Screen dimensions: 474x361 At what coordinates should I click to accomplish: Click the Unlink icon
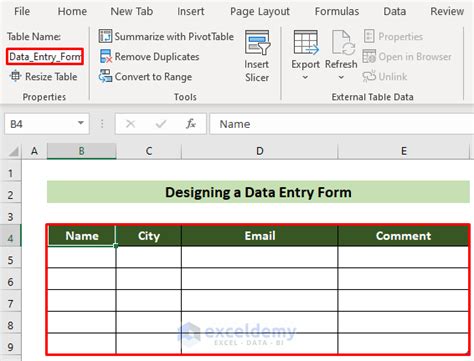369,76
